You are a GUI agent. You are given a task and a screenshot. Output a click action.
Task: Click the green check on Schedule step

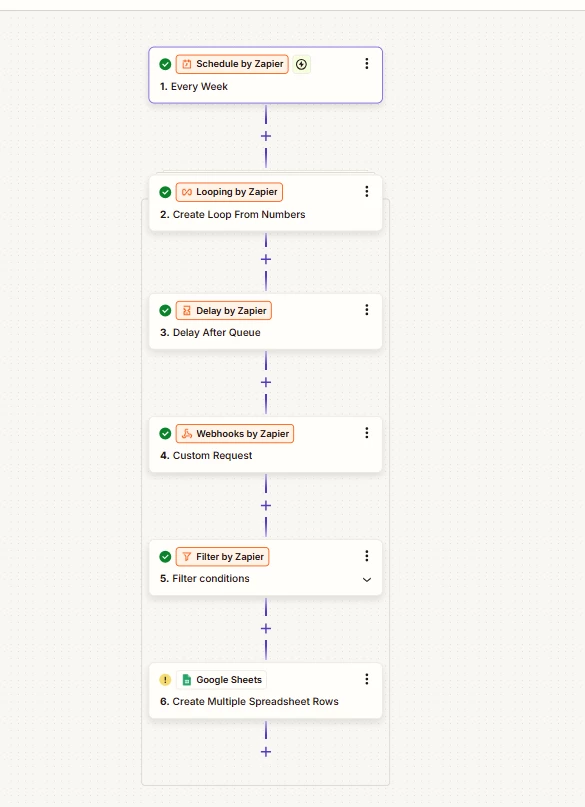[165, 64]
